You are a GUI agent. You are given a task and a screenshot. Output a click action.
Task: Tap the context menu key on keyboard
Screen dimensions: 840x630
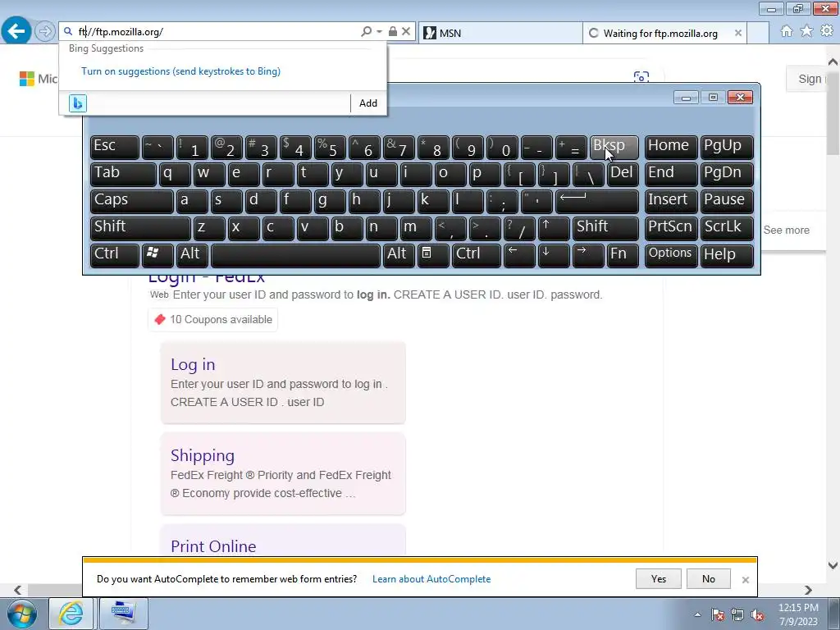[433, 255]
